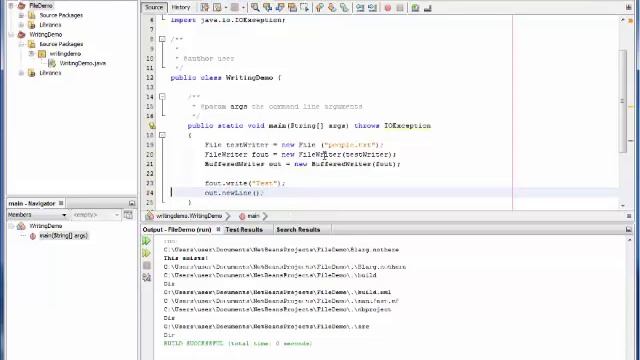Viewport: 640px width, 360px height.
Task: Click writingdemo.WritingDemo breadcrumb
Action: (189, 216)
